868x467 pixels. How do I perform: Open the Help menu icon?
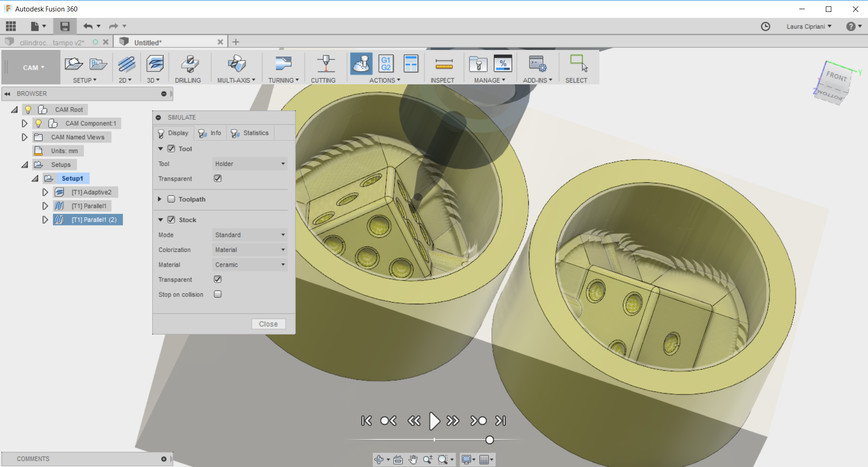point(851,27)
